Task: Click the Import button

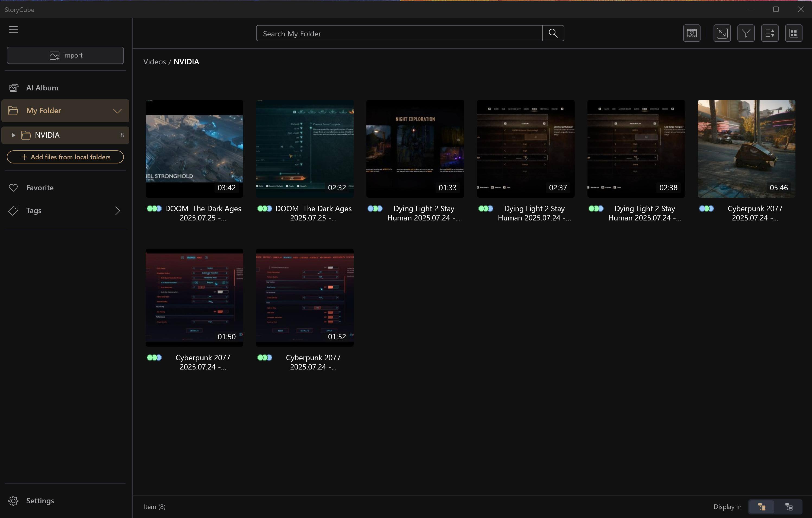Action: pos(65,55)
